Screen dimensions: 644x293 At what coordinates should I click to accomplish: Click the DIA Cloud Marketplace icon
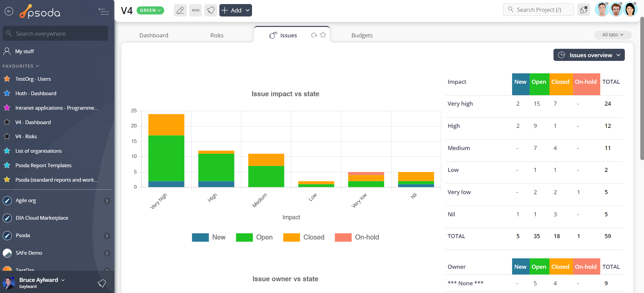[x=7, y=218]
